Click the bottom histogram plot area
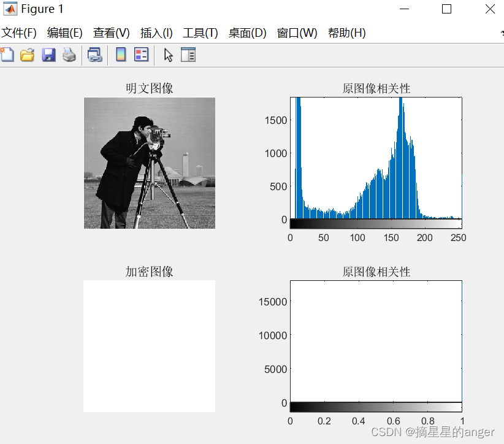The width and height of the screenshot is (504, 444). [376, 341]
